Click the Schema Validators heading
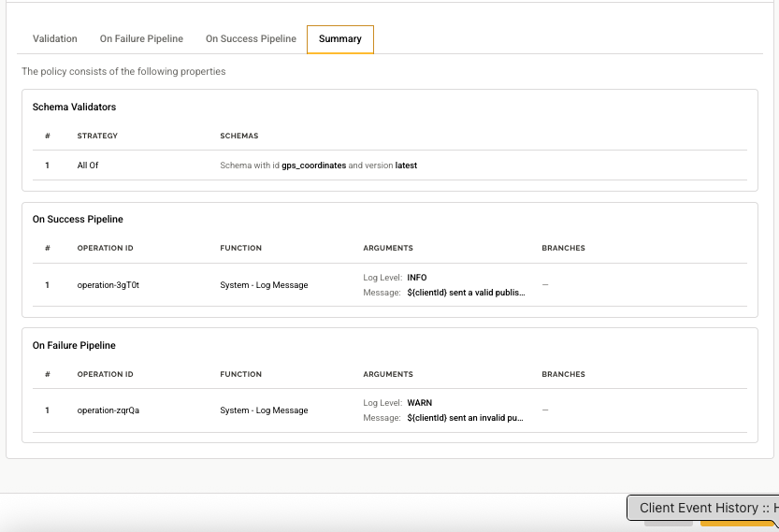The image size is (779, 532). [74, 107]
